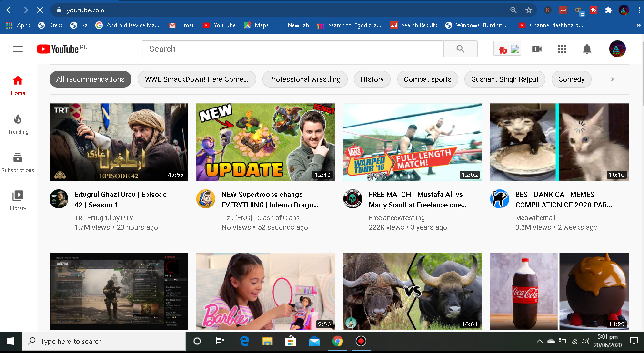The height and width of the screenshot is (353, 644).
Task: Select Sushant Singh Rajput chip
Action: [x=505, y=79]
